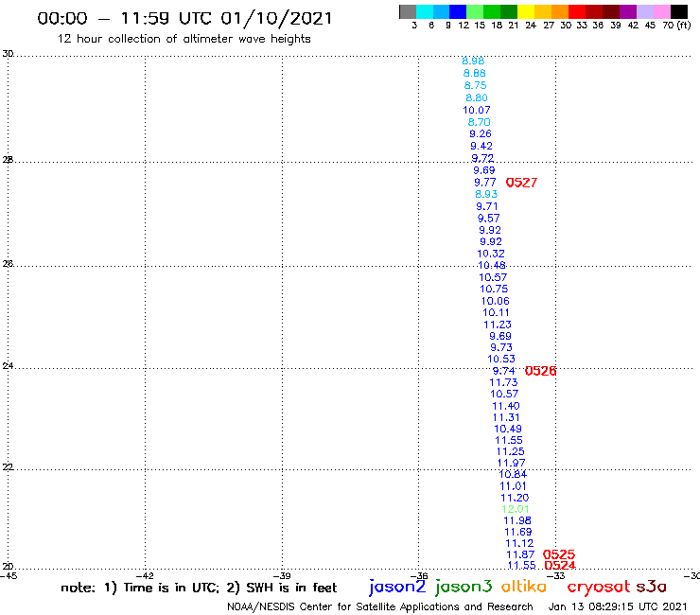Click the wave height value '9.77'
This screenshot has height=615, width=700.
point(485,183)
